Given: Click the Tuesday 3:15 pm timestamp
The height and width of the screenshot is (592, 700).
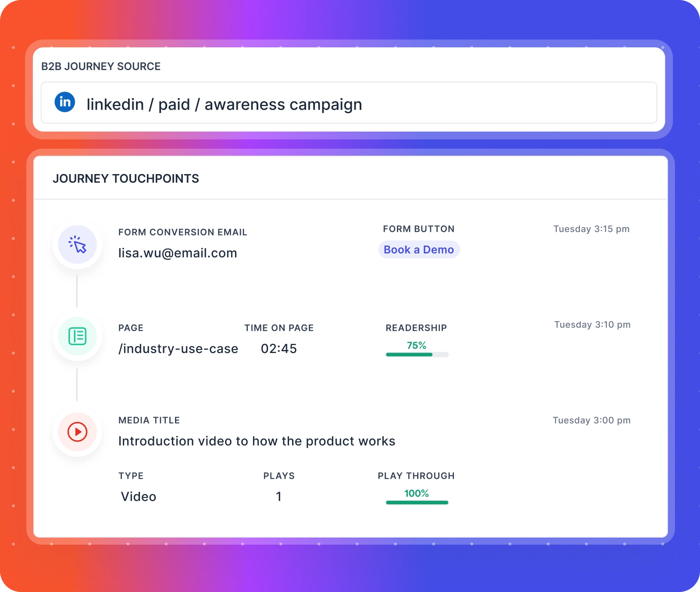Looking at the screenshot, I should 591,229.
